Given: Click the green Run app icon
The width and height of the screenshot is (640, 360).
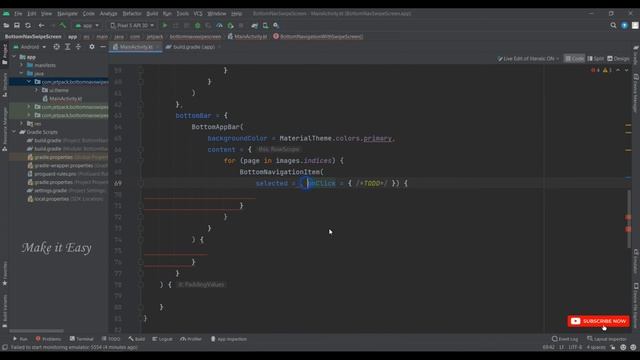Looking at the screenshot, I should pos(165,25).
